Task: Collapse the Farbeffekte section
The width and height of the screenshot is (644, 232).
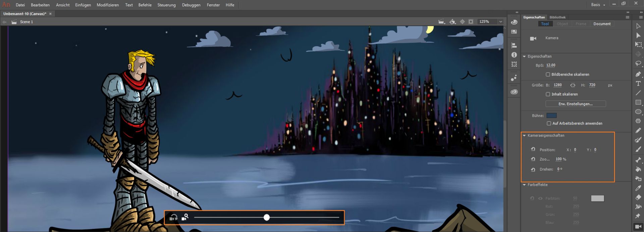Action: [x=524, y=185]
